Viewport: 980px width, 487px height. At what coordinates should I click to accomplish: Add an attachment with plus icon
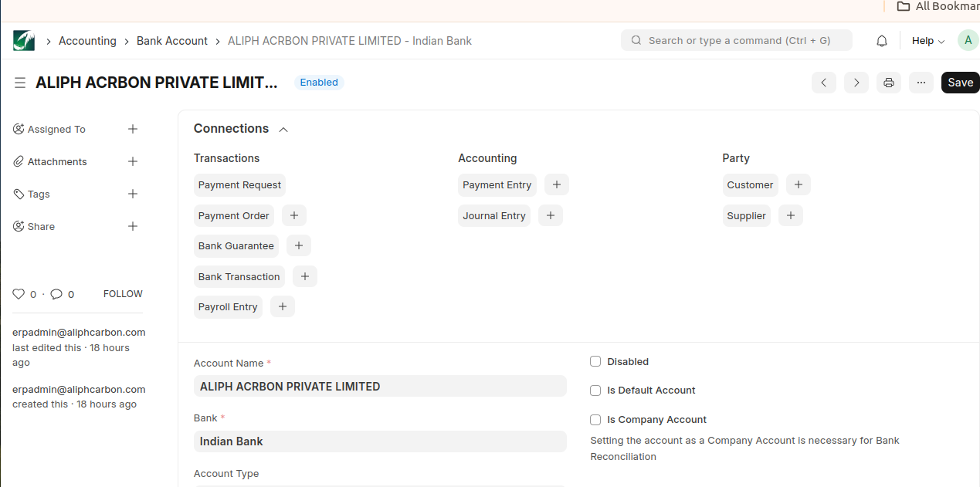click(133, 162)
